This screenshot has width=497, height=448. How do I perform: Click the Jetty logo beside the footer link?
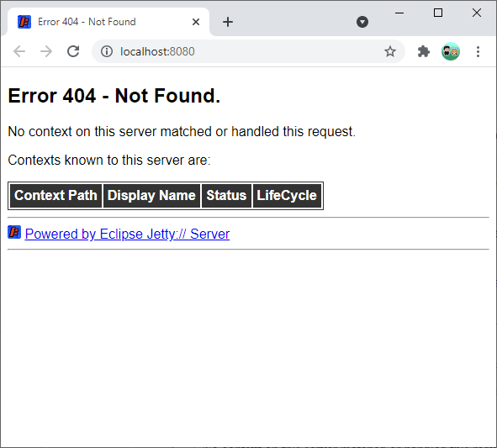click(14, 232)
